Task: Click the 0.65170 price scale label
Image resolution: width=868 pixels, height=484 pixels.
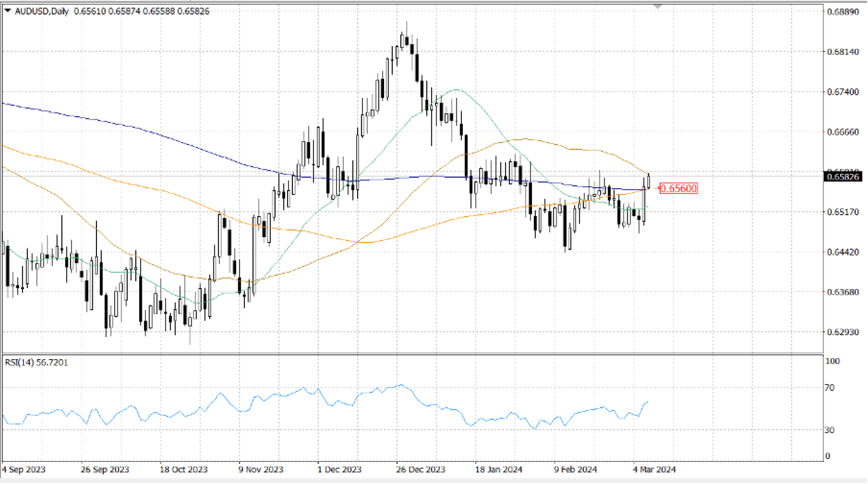Action: (x=842, y=212)
